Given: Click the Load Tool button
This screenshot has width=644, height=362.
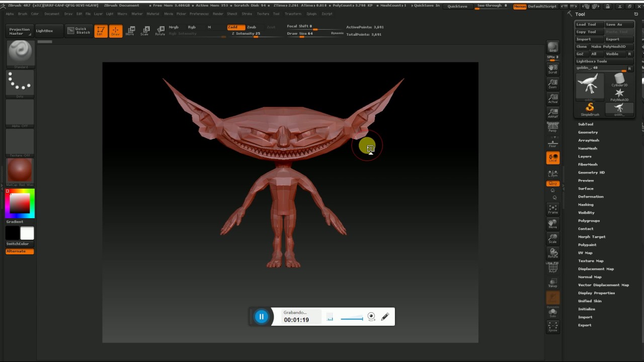Looking at the screenshot, I should [589, 24].
